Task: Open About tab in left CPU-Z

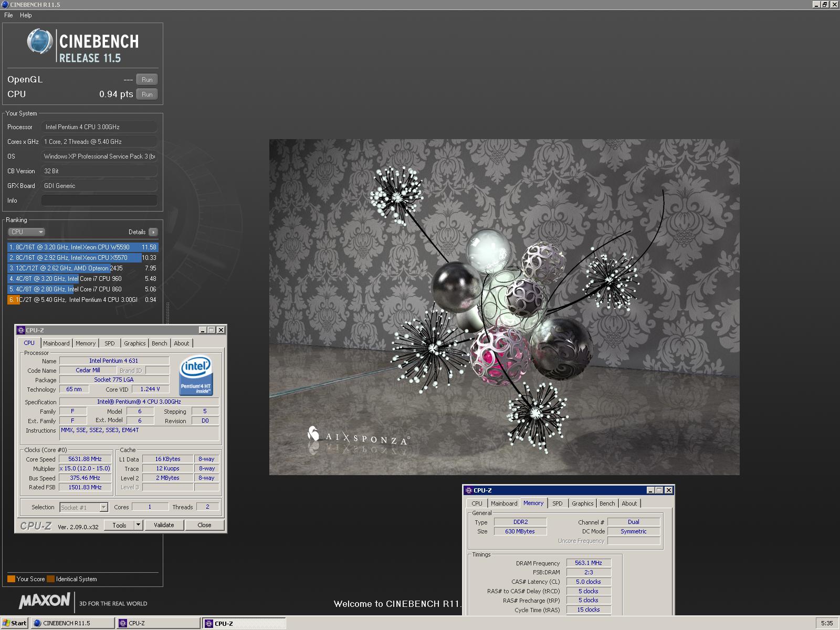Action: (x=182, y=343)
